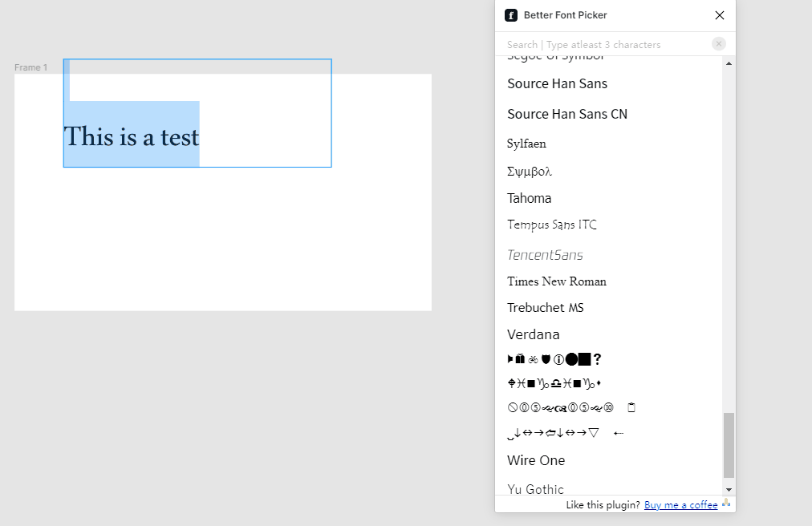Pick the Tahoma font

tap(530, 198)
